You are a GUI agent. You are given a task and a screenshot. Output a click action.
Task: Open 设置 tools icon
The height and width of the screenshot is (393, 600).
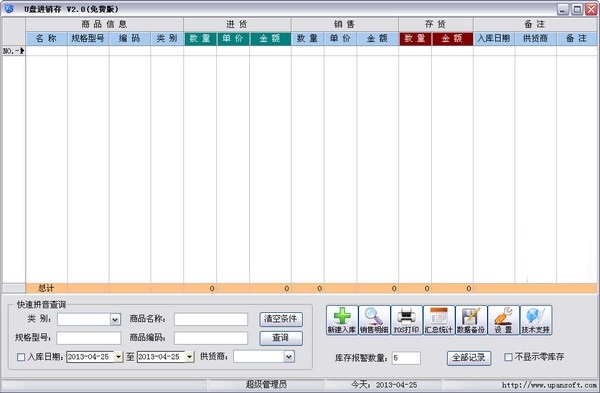tap(503, 320)
